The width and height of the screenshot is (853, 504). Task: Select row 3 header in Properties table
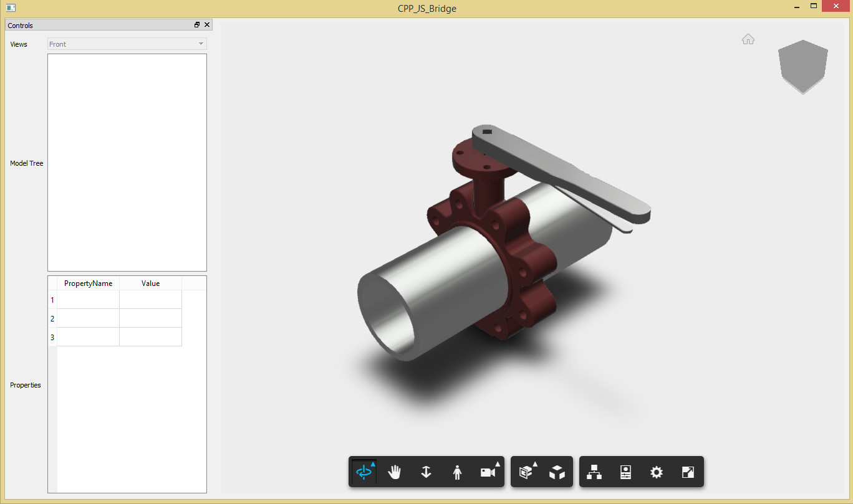tap(52, 337)
